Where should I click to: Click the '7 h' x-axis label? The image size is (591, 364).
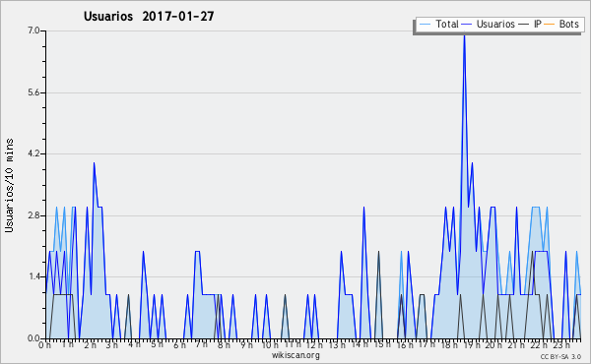click(201, 344)
